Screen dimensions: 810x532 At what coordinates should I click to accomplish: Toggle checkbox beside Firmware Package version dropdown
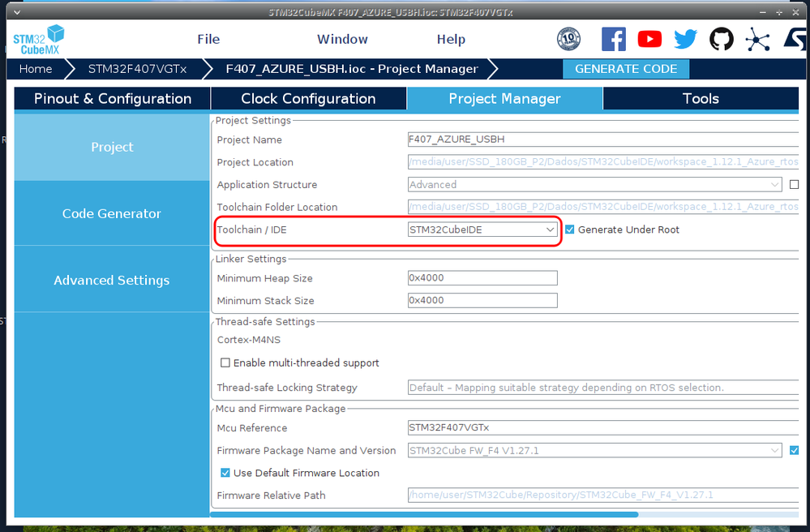point(794,450)
